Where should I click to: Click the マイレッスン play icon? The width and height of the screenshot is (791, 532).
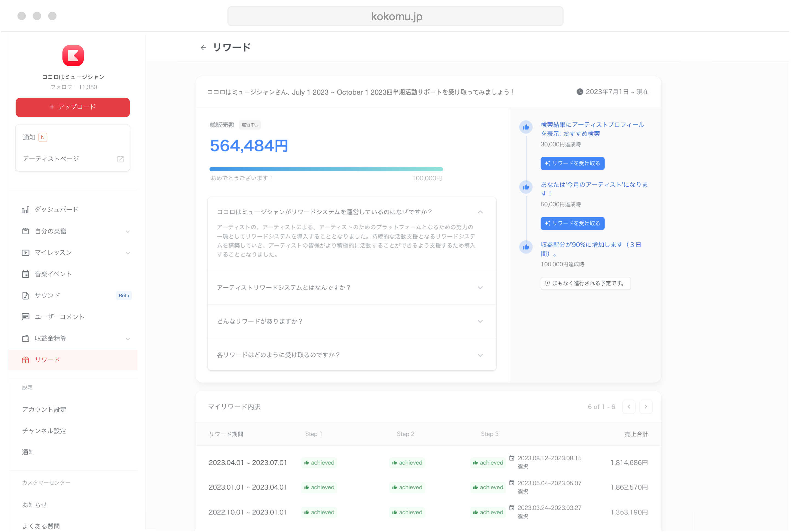click(x=25, y=253)
